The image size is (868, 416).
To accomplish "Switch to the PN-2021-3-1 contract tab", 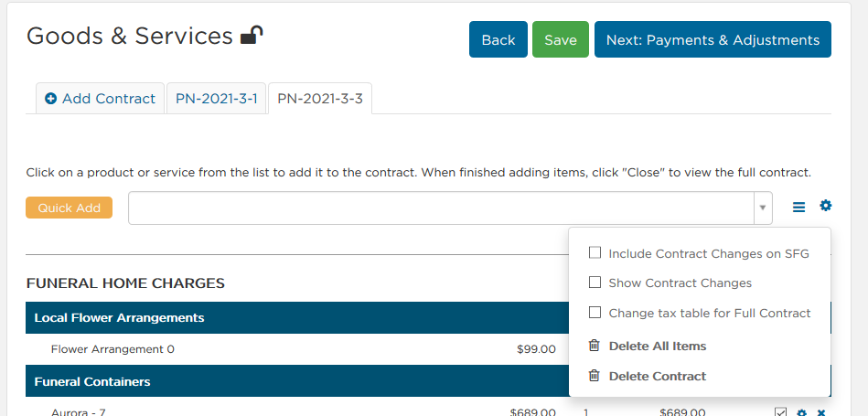I will click(217, 99).
